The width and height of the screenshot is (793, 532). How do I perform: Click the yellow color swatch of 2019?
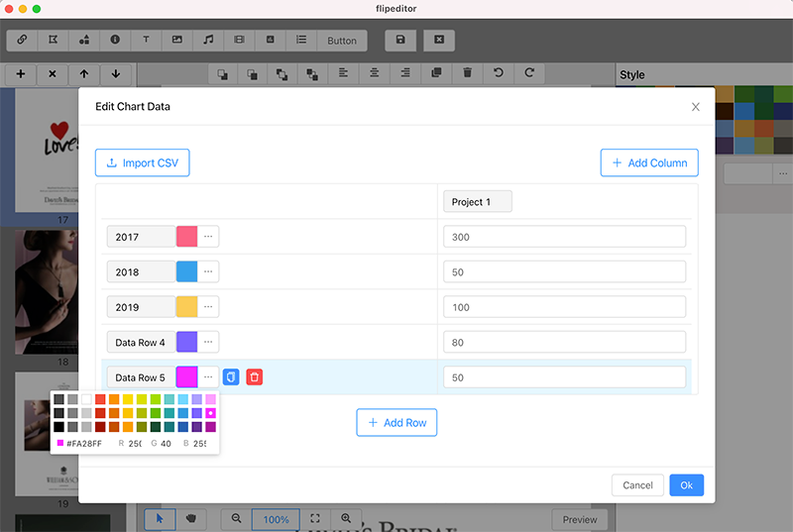point(186,307)
